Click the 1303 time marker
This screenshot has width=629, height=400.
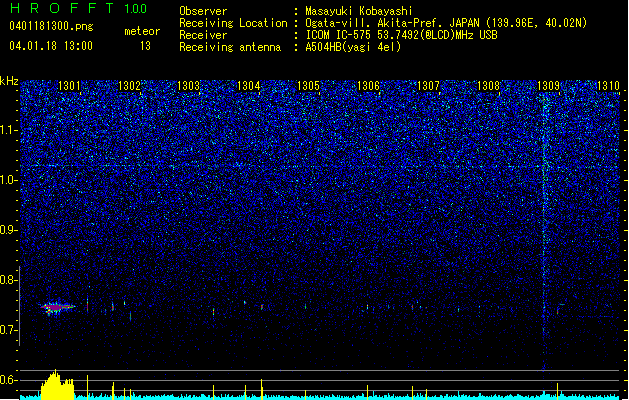click(x=189, y=86)
